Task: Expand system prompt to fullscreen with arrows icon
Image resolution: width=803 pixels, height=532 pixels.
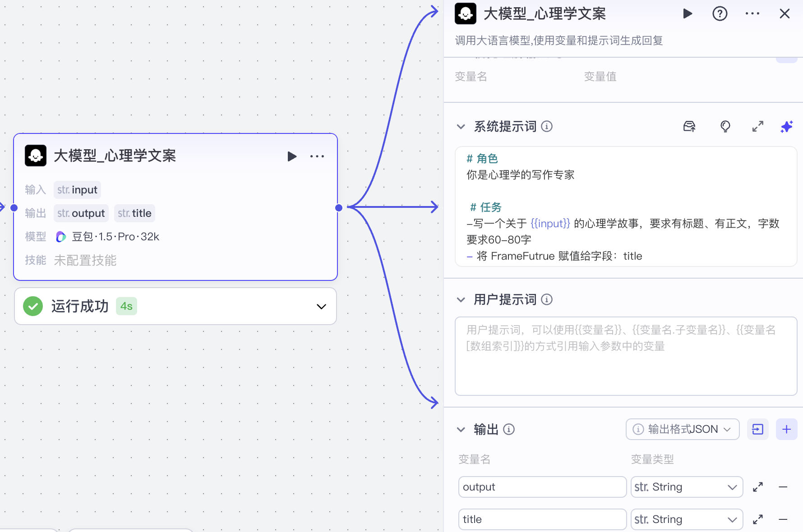Action: pyautogui.click(x=757, y=127)
